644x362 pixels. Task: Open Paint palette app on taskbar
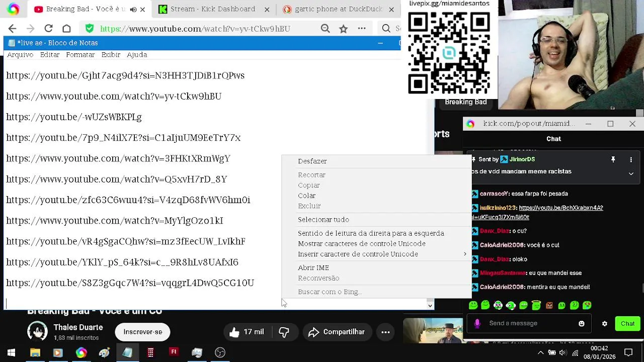click(x=104, y=352)
